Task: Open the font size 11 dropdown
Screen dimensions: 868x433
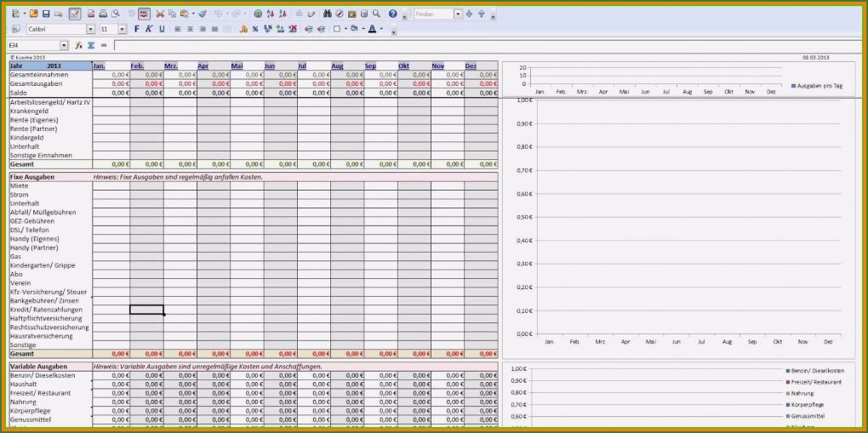Action: 122,29
